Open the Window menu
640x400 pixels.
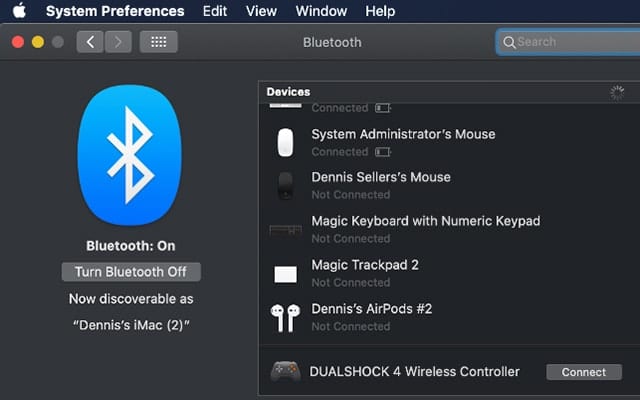click(320, 11)
